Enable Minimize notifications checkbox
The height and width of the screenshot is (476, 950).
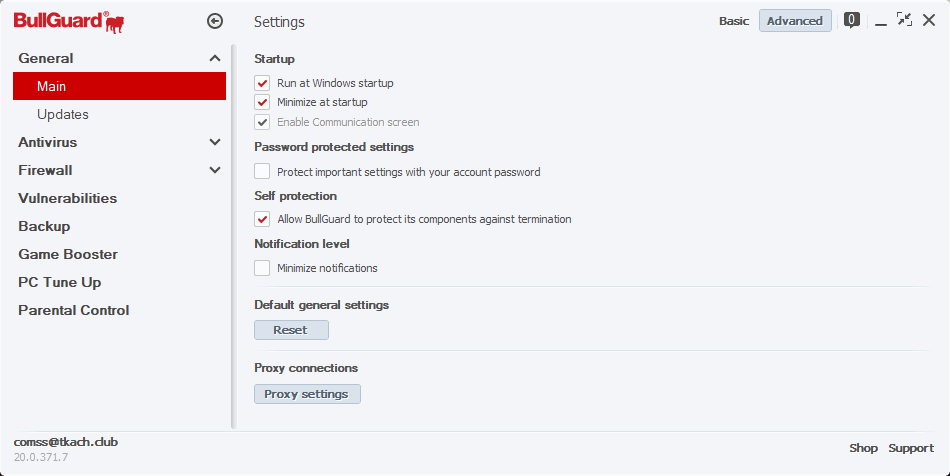(263, 268)
